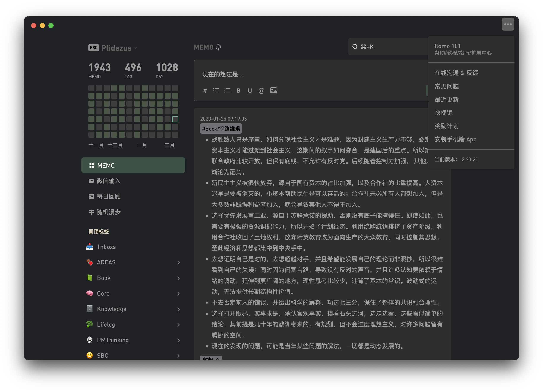Open 随机漫步 in the sidebar
The width and height of the screenshot is (543, 392).
[x=133, y=212]
